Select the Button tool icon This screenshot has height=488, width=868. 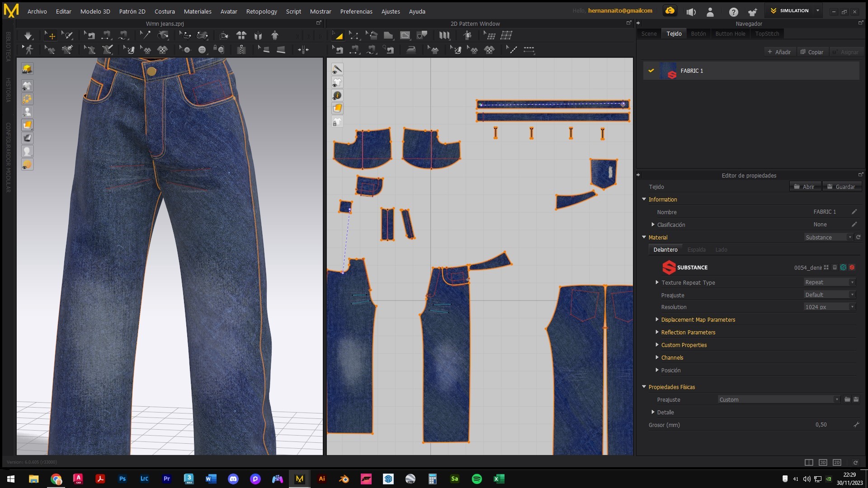point(202,50)
